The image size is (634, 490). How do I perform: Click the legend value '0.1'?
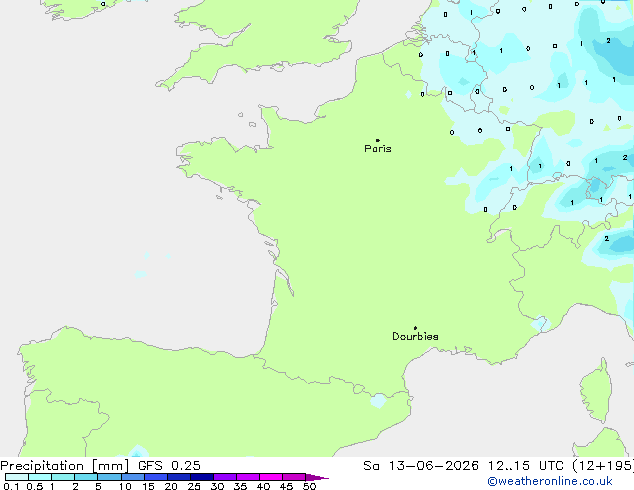[11, 486]
